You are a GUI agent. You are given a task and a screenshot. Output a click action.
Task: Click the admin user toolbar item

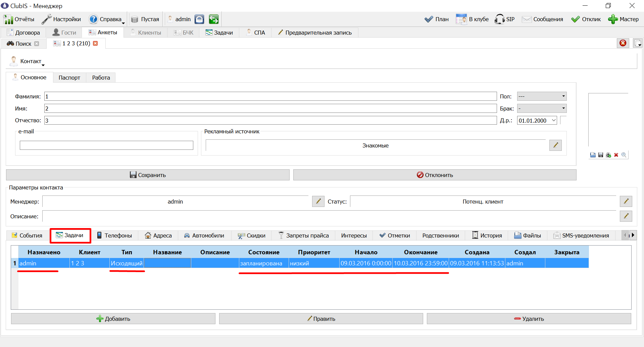point(179,19)
